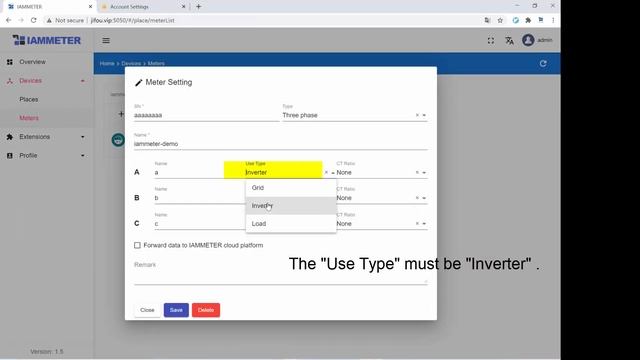Click the Overview sidebar icon

pos(10,62)
